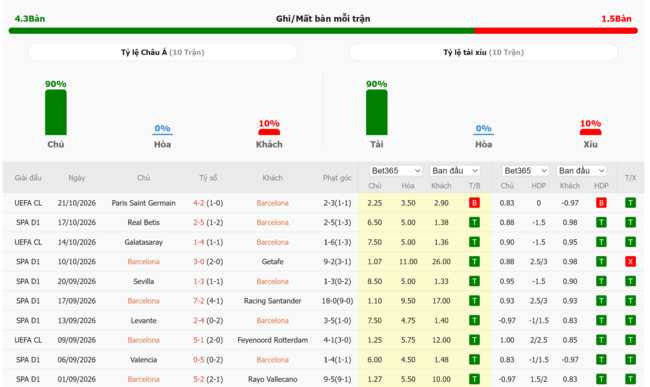Open the Racing Santander team link
Viewport: 650px width, 387px height.
272,301
